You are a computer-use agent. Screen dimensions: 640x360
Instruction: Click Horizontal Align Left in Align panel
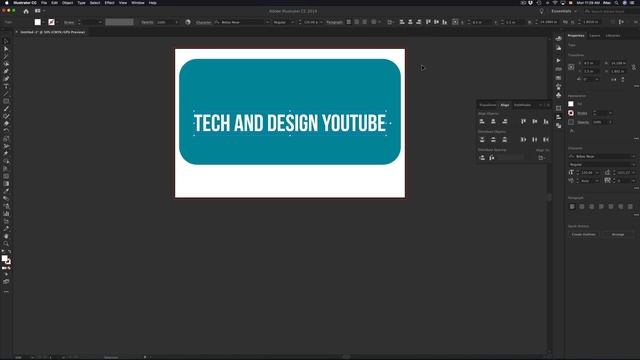482,121
